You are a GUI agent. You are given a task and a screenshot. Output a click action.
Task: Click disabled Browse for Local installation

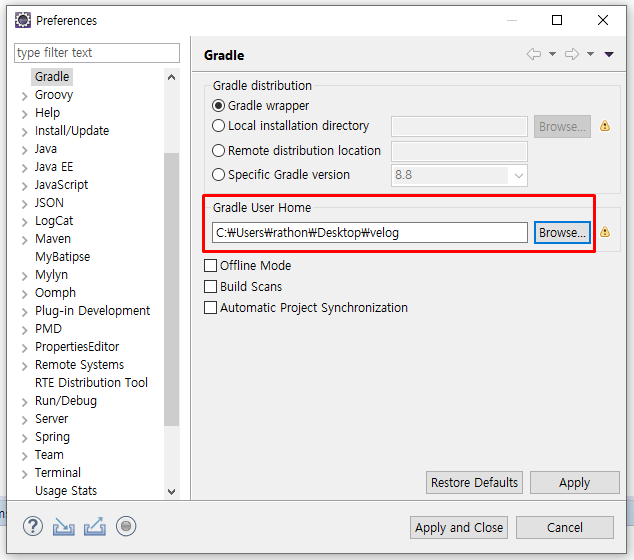(562, 127)
